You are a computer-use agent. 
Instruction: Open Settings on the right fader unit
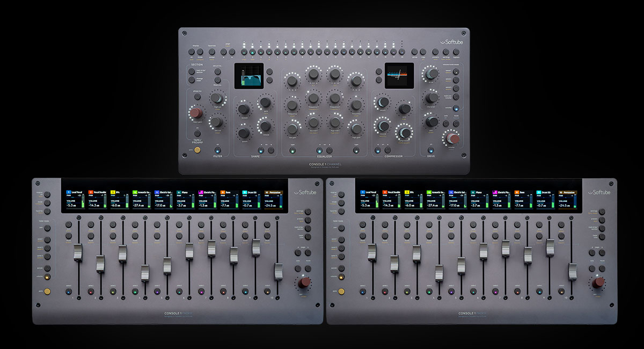tap(602, 211)
